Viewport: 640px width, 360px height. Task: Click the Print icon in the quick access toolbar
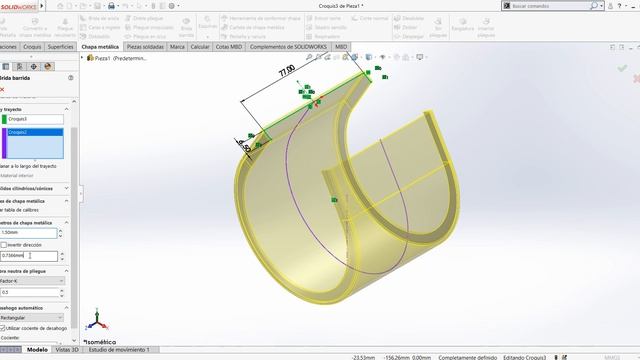[111, 6]
